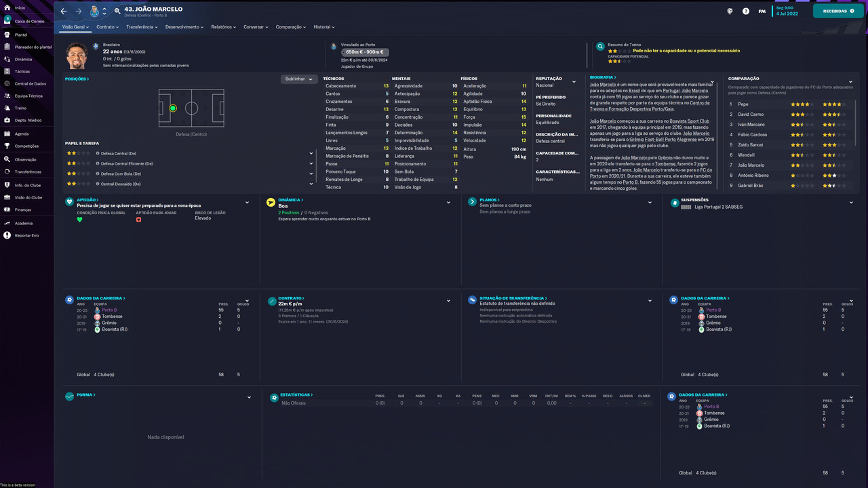The height and width of the screenshot is (488, 868).
Task: Open the Comparação tab menu
Action: 292,27
